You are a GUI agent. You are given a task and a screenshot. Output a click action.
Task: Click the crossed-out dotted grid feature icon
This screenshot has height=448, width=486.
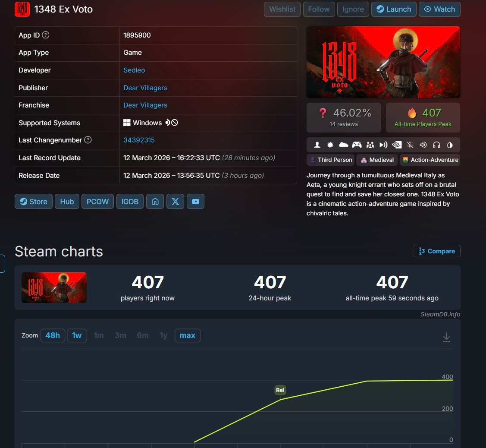[x=410, y=145]
